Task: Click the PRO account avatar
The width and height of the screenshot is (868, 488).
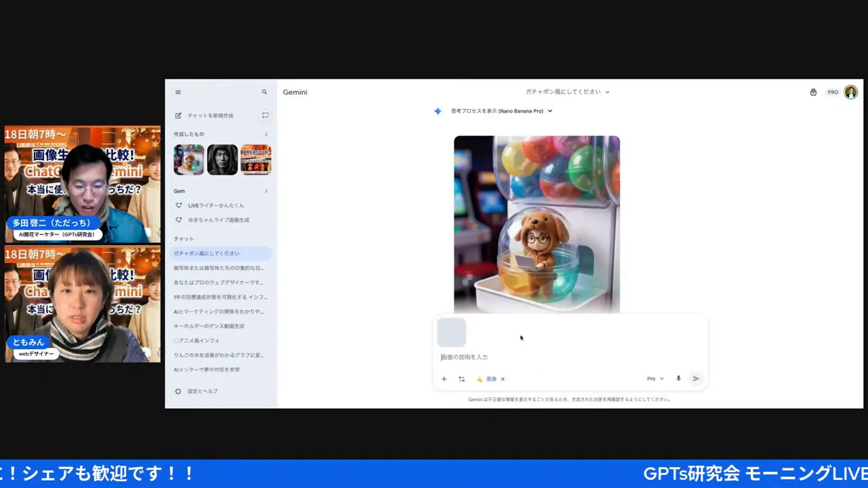Action: tap(850, 92)
